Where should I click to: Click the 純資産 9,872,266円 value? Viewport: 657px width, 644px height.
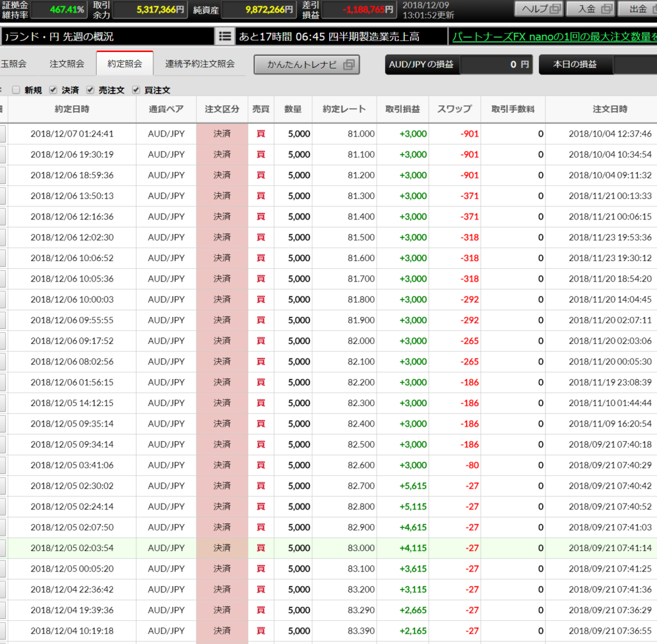tap(259, 9)
